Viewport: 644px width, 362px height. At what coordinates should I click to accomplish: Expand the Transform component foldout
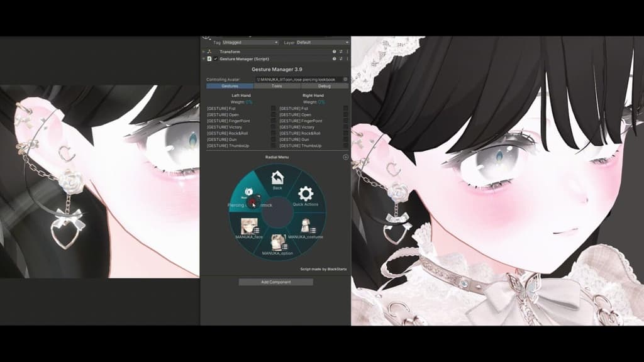pos(204,52)
